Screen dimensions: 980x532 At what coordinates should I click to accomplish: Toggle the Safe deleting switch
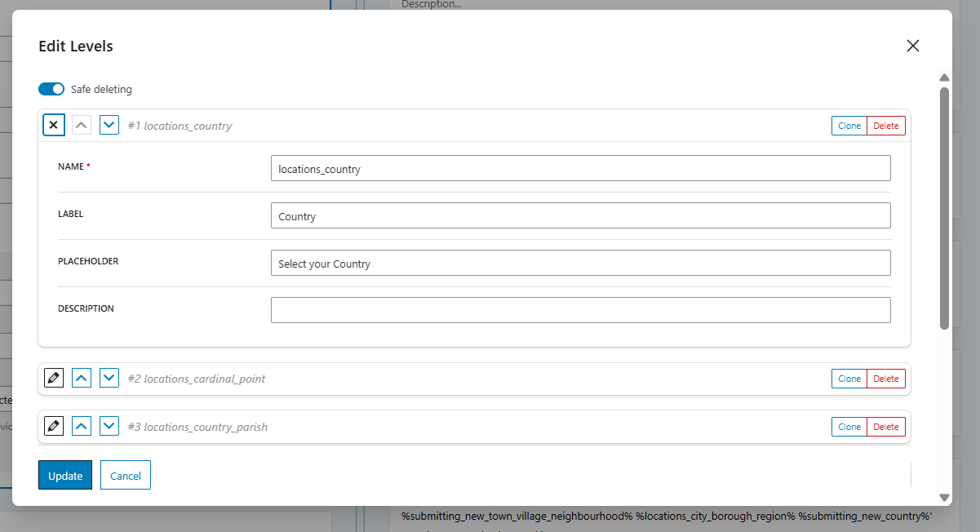(x=51, y=89)
